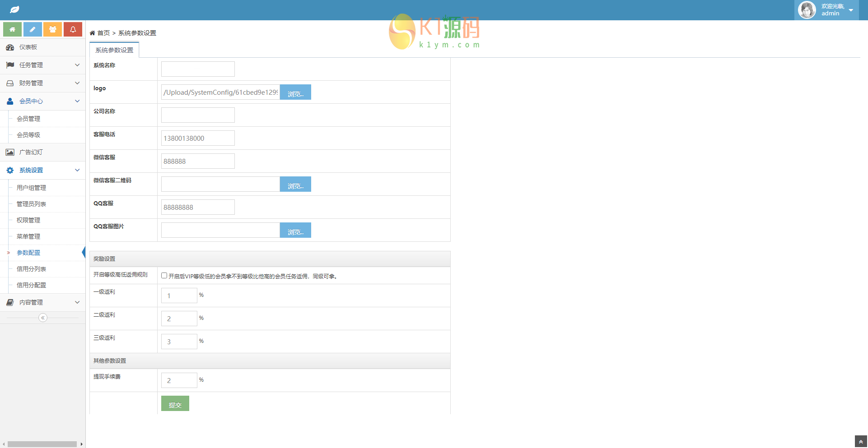The height and width of the screenshot is (448, 868).
Task: Click the 微信客服 input field
Action: tap(198, 161)
